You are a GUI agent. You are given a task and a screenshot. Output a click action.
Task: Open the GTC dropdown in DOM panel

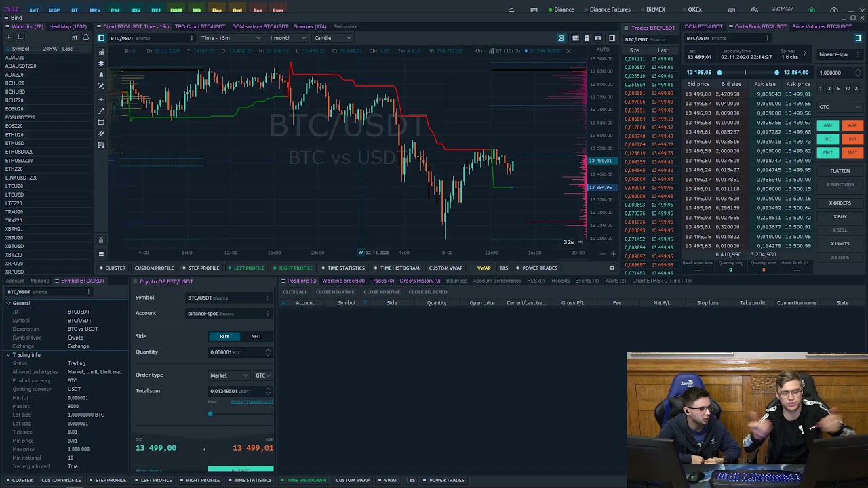(840, 107)
